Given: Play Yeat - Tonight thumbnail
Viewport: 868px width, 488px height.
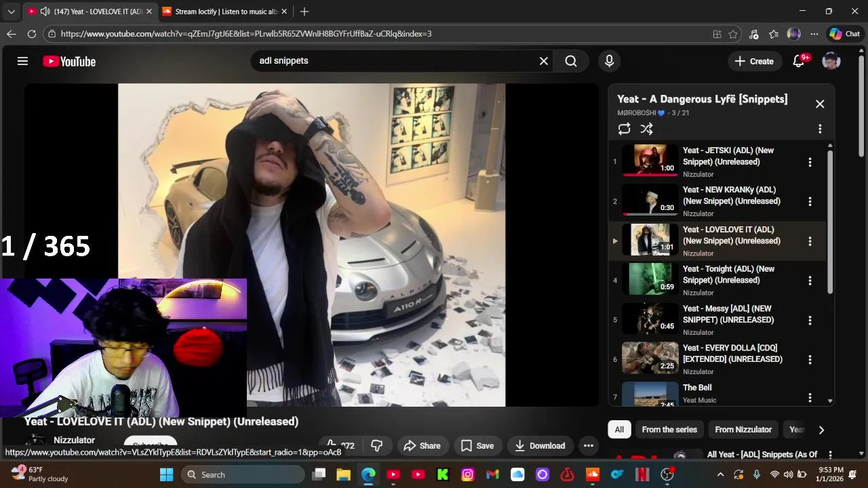Looking at the screenshot, I should coord(650,279).
